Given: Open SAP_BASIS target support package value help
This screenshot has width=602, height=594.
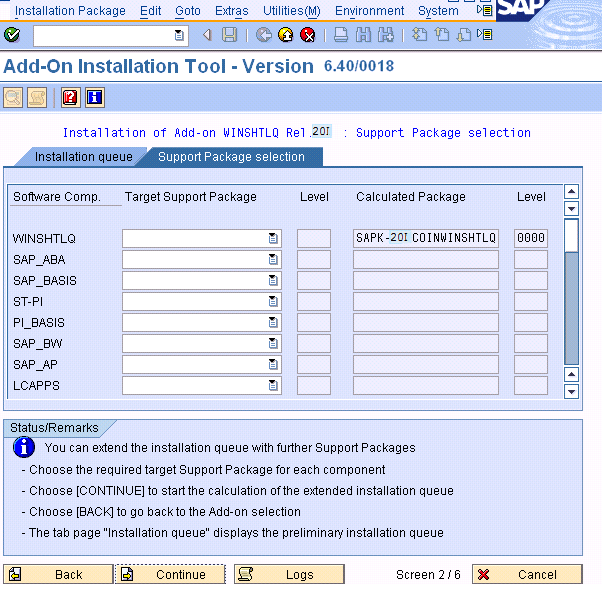Looking at the screenshot, I should pos(273,280).
